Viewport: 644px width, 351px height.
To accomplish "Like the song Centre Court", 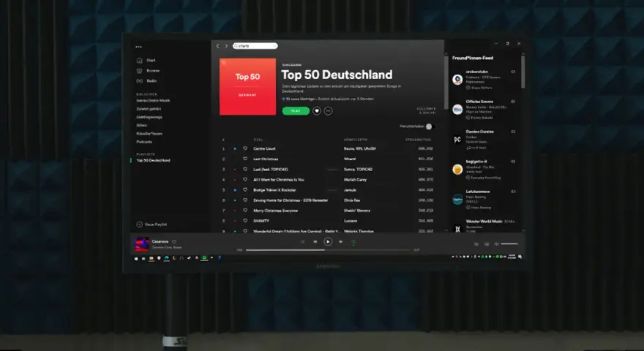I will coord(245,148).
